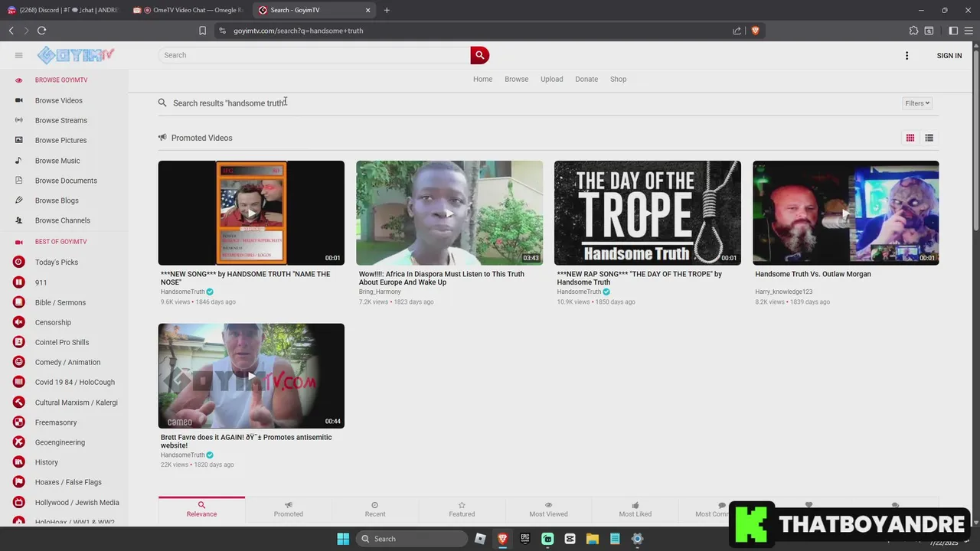Click Bible / Sermons category icon

[x=19, y=302]
